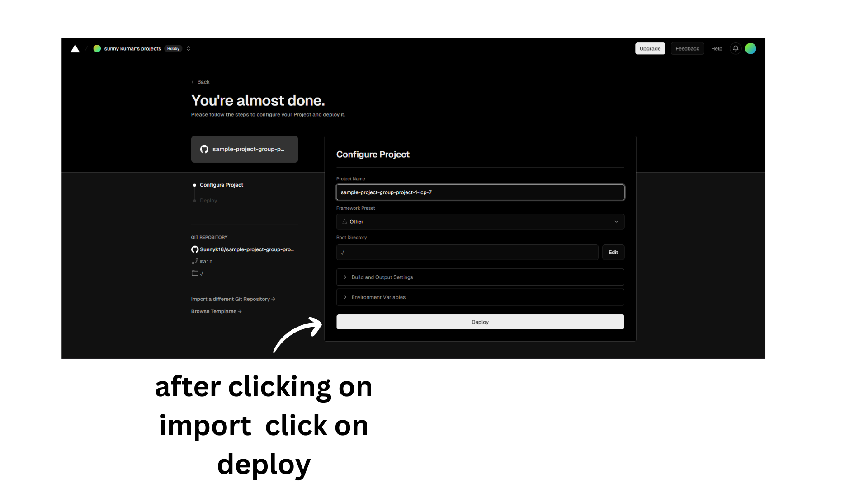
Task: Click the Vercel triangle on project button
Action: click(75, 48)
